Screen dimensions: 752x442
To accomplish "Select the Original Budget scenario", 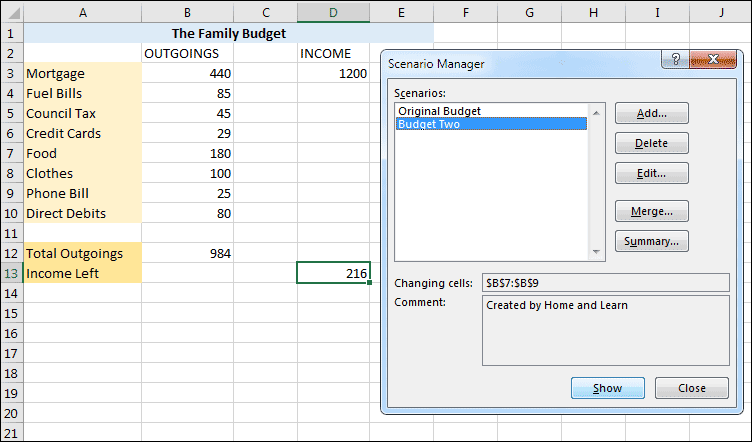I will (x=439, y=110).
